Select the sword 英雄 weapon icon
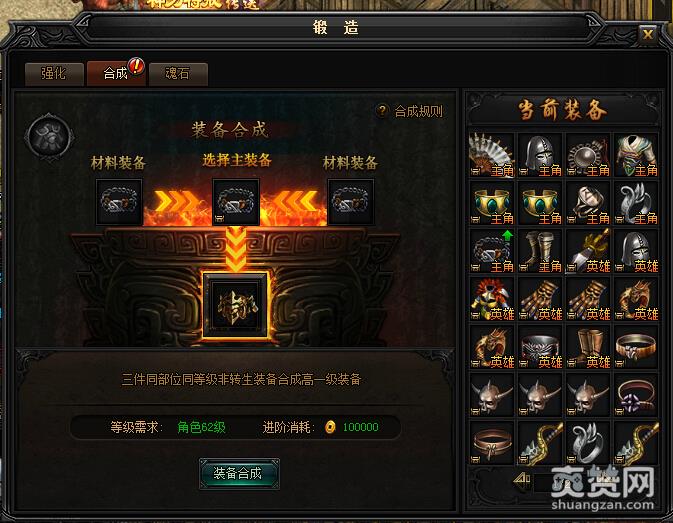 (x=588, y=251)
